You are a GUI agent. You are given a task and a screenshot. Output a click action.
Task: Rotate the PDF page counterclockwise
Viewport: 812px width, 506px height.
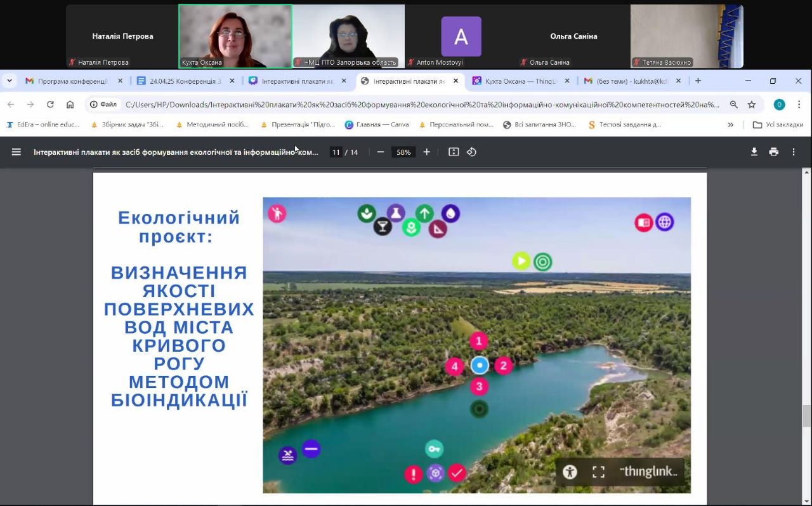coord(471,152)
